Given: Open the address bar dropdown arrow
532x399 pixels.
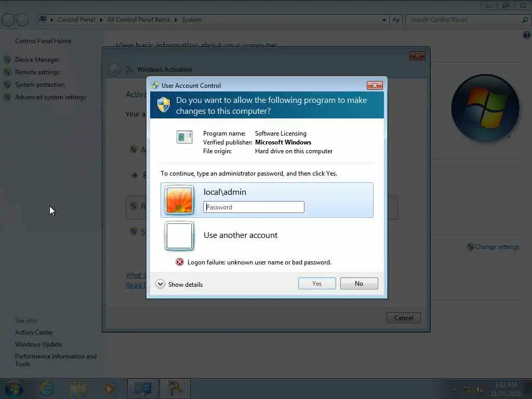Looking at the screenshot, I should click(x=384, y=20).
